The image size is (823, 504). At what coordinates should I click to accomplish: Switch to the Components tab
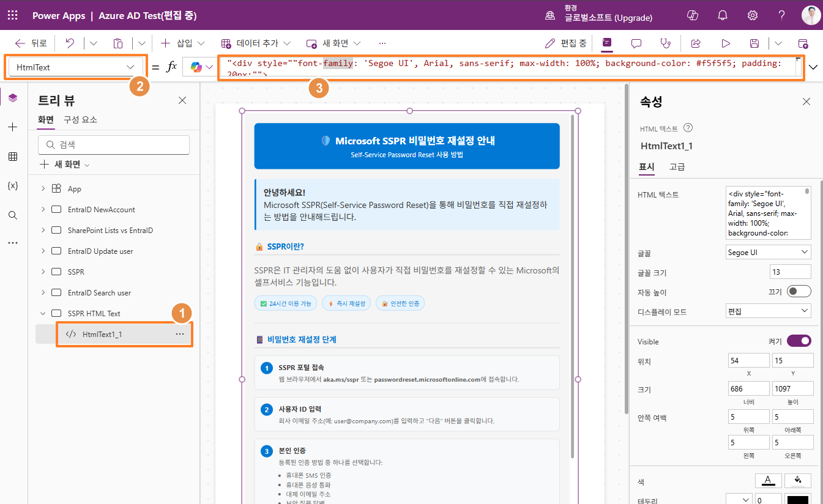pos(81,119)
